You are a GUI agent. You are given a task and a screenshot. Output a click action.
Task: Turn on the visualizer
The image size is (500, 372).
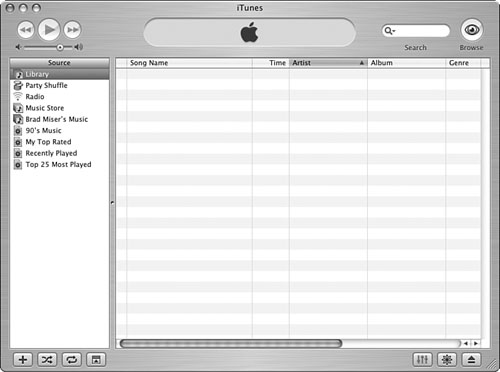point(447,359)
